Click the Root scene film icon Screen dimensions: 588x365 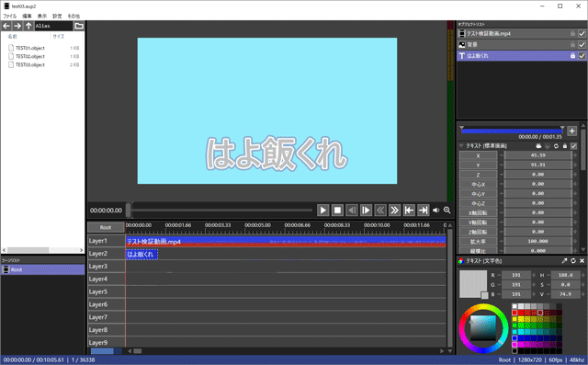pos(6,269)
